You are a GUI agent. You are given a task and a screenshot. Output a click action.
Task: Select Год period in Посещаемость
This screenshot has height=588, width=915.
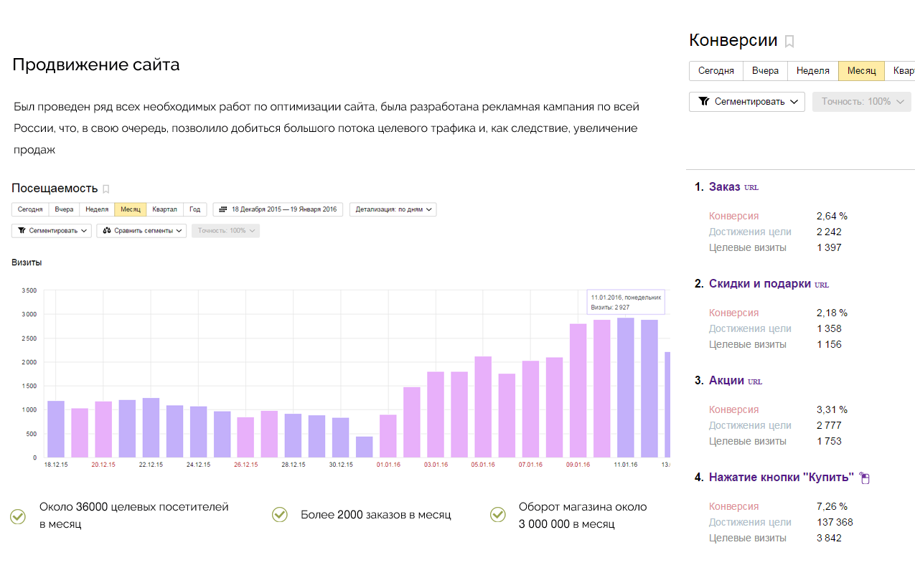tap(194, 209)
